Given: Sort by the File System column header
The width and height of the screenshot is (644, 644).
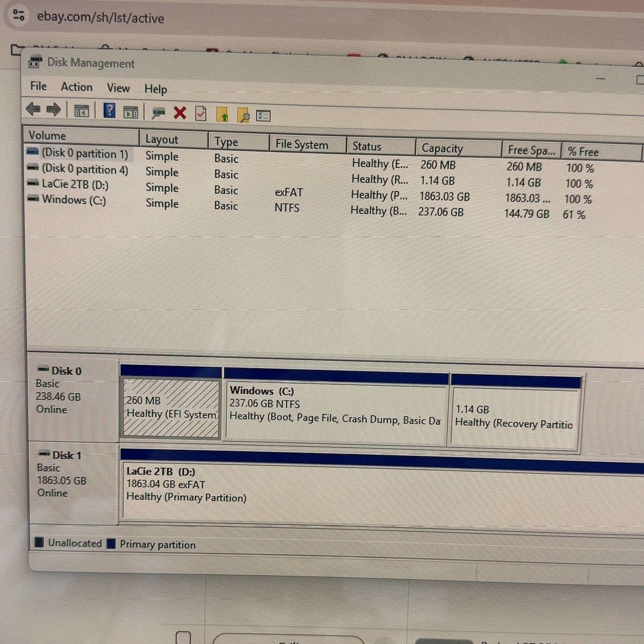Looking at the screenshot, I should click(307, 144).
